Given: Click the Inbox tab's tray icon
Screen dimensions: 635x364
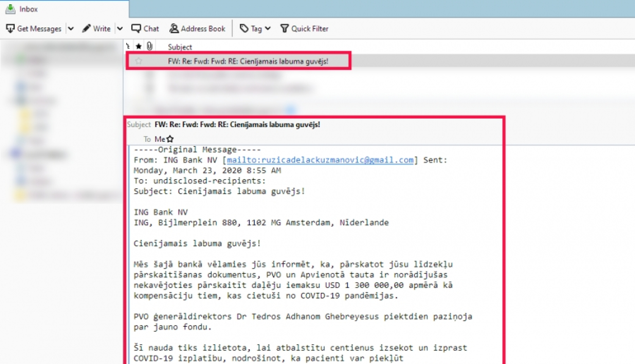Looking at the screenshot, I should tap(11, 9).
